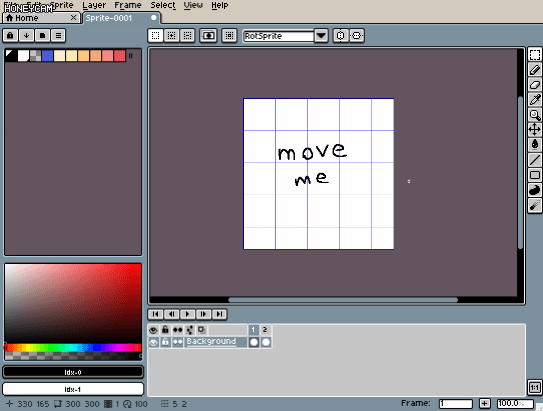
Task: Hide the Background layer with its eye
Action: coord(153,342)
